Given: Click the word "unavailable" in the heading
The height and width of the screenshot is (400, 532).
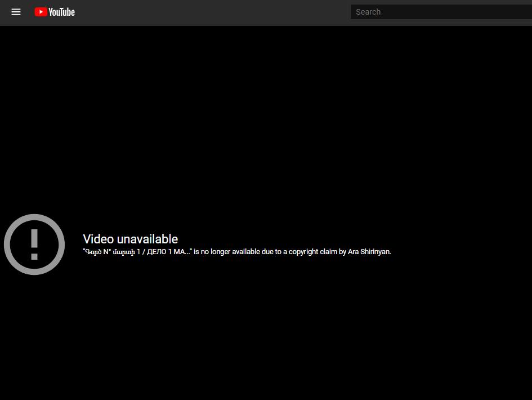Looking at the screenshot, I should coord(147,239).
